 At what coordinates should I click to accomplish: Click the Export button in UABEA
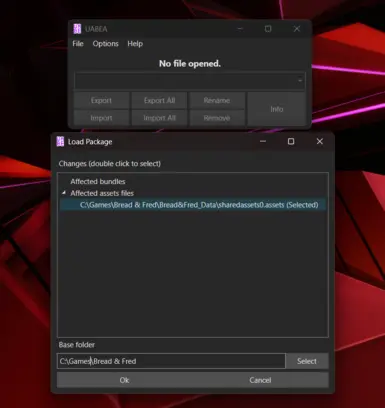click(101, 100)
